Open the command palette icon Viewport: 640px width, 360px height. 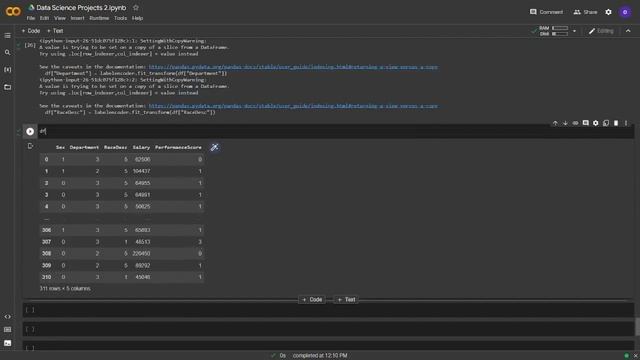pyautogui.click(x=7, y=329)
